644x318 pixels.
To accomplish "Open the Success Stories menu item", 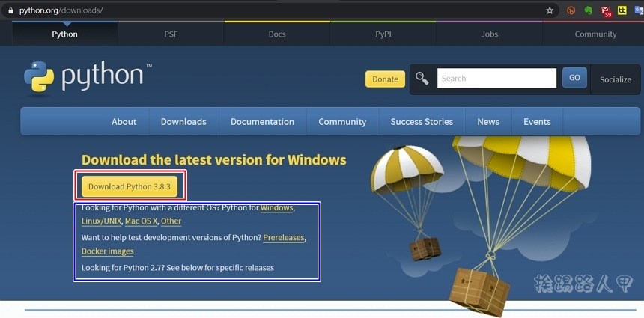I will (x=422, y=121).
